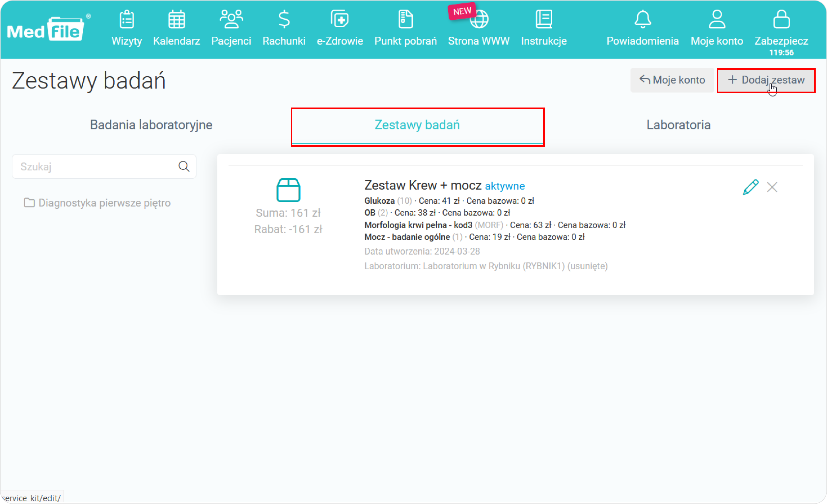827x504 pixels.
Task: Click the Wizyty menu label
Action: click(x=127, y=41)
